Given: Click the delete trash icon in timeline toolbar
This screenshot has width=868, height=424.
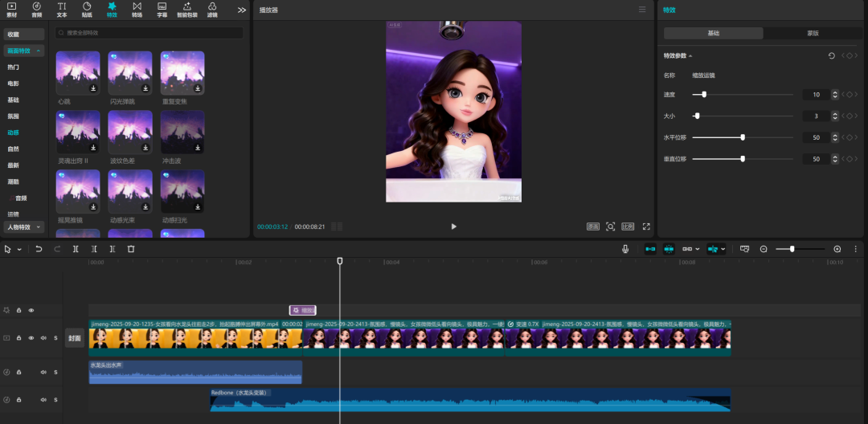Looking at the screenshot, I should pos(131,249).
